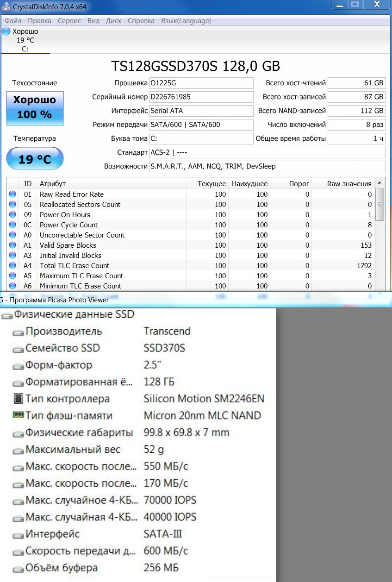Click the Возможности field with S.M.A.R.T.
This screenshot has height=582, width=392.
coord(267,166)
